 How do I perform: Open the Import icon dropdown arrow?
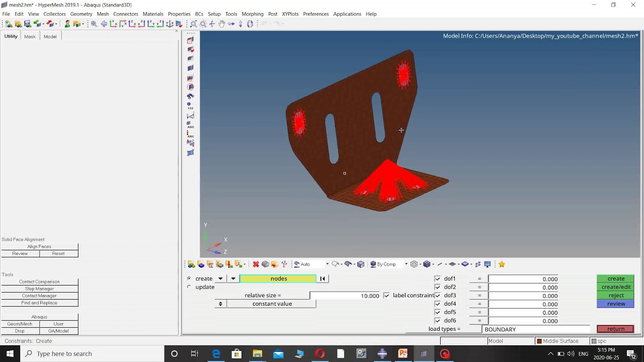[43, 24]
